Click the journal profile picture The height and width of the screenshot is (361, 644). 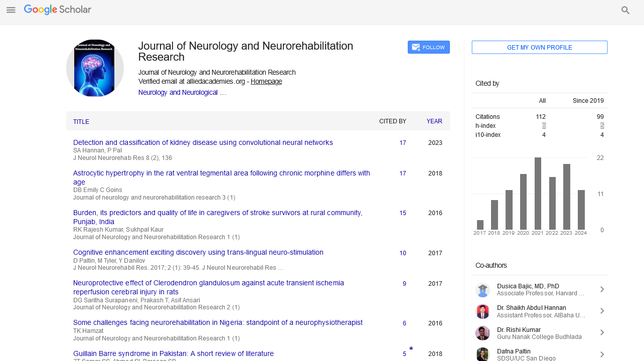pos(95,68)
